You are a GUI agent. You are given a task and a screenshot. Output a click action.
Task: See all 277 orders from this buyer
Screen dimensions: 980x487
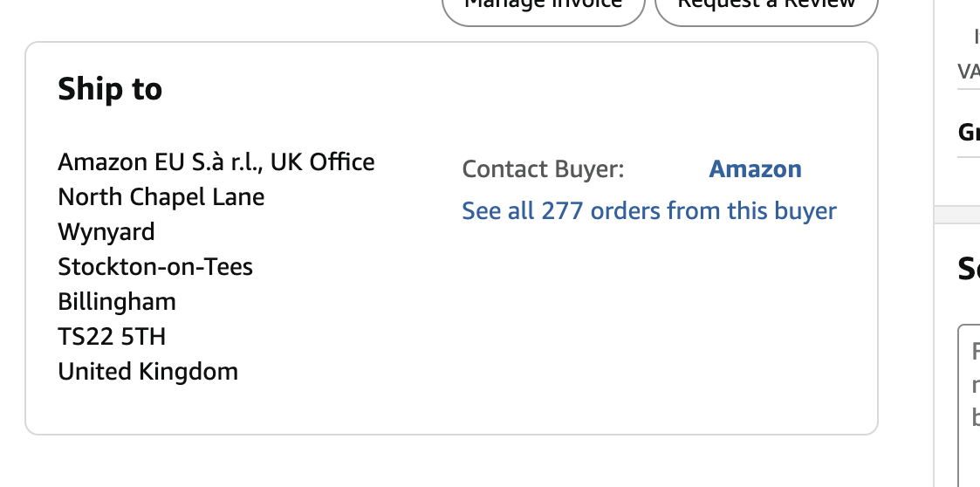(648, 211)
